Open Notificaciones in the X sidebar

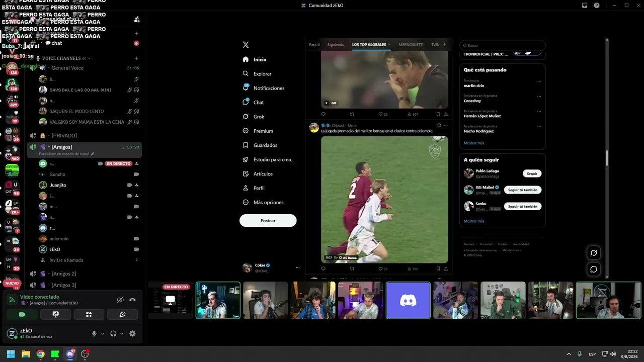pos(264,88)
